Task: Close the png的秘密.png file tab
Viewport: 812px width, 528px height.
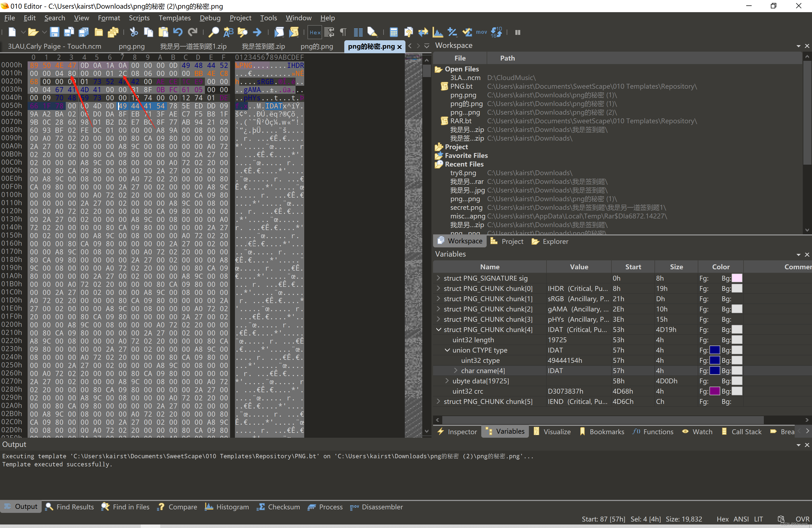Action: tap(400, 47)
